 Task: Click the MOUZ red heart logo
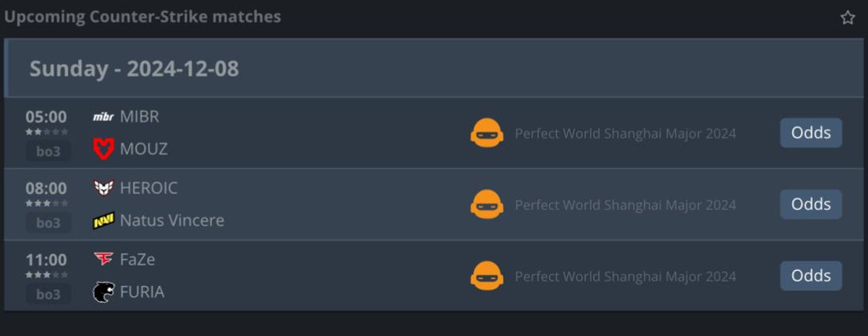[103, 148]
